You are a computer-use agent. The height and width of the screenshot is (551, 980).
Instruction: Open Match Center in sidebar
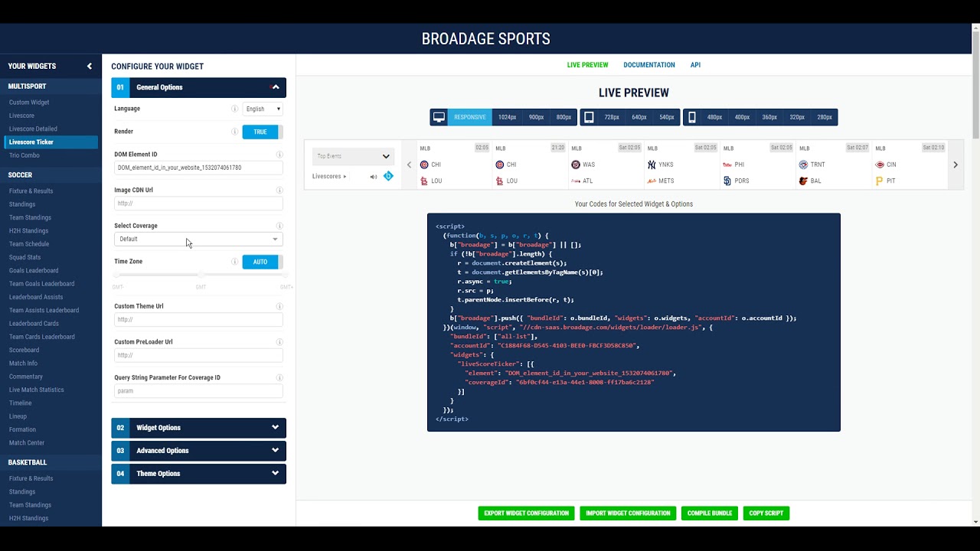pyautogui.click(x=27, y=443)
